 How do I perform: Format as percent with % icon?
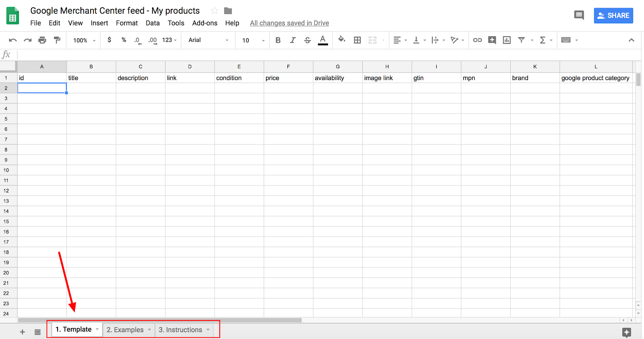click(x=124, y=40)
